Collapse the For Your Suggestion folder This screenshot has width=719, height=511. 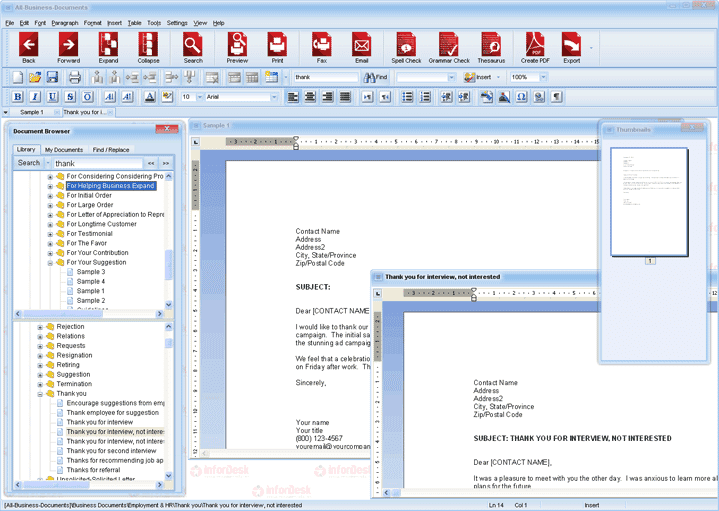click(x=50, y=263)
